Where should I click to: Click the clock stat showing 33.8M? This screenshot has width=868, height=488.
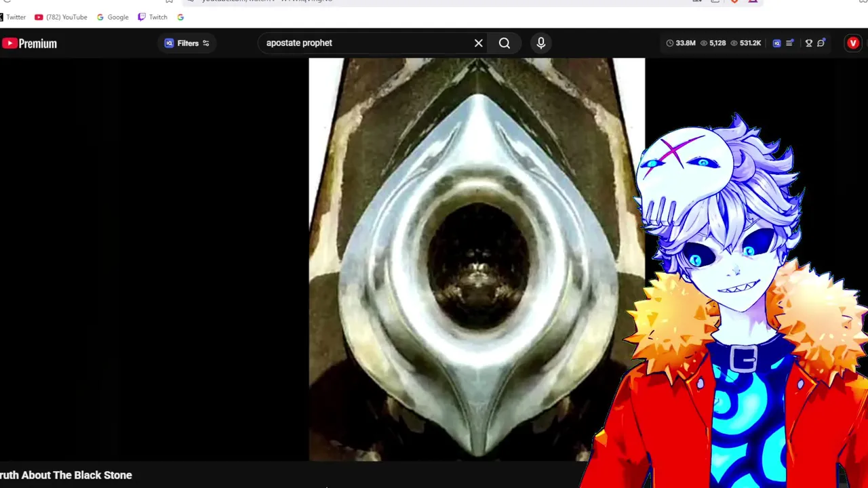pos(681,43)
